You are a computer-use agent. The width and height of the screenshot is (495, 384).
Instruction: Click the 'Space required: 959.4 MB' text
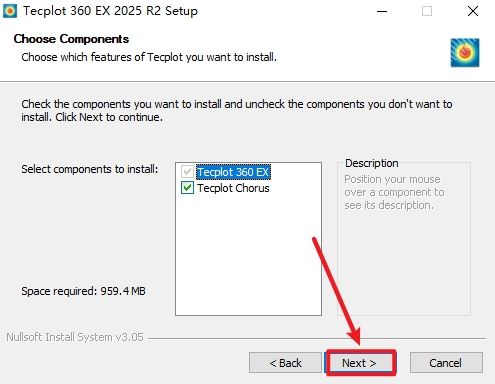tap(83, 291)
